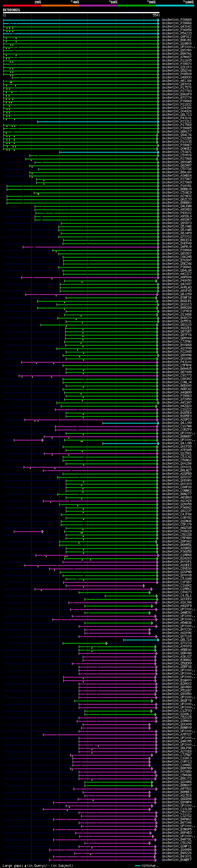197x868 pixels.
Task: Click the green ~80% identity legend segment
Action: pyautogui.click(x=137, y=6)
